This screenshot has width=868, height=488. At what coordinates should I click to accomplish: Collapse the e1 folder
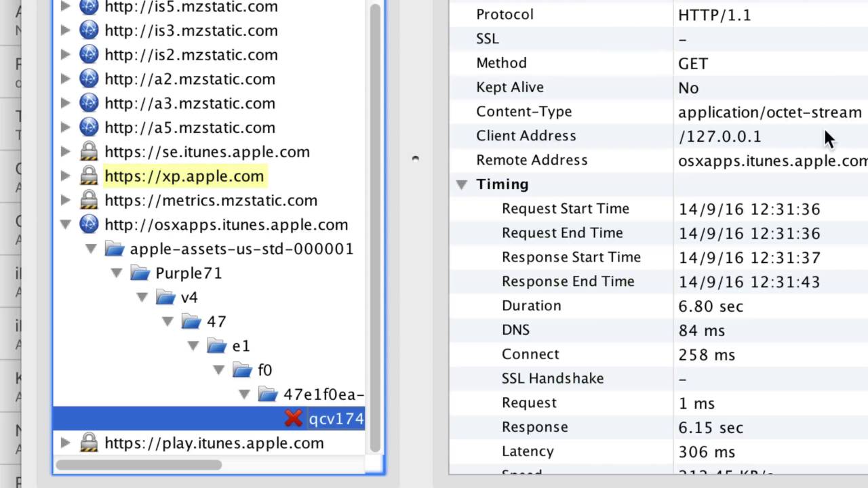193,346
